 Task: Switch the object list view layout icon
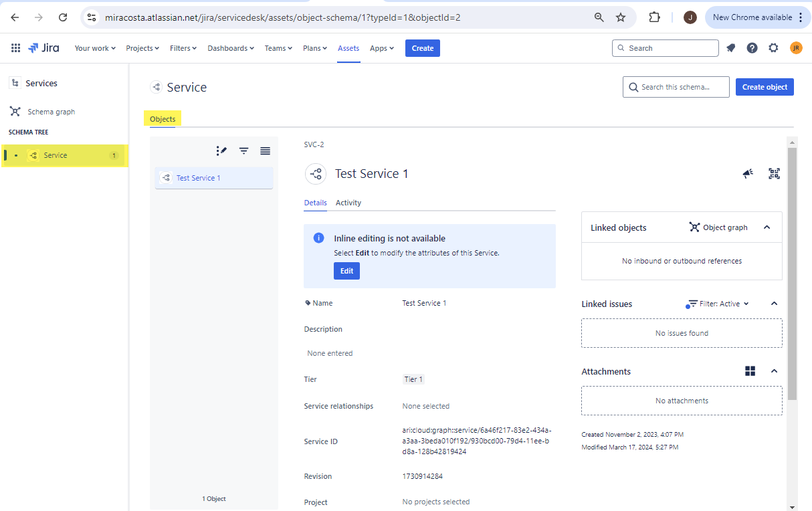coord(266,151)
